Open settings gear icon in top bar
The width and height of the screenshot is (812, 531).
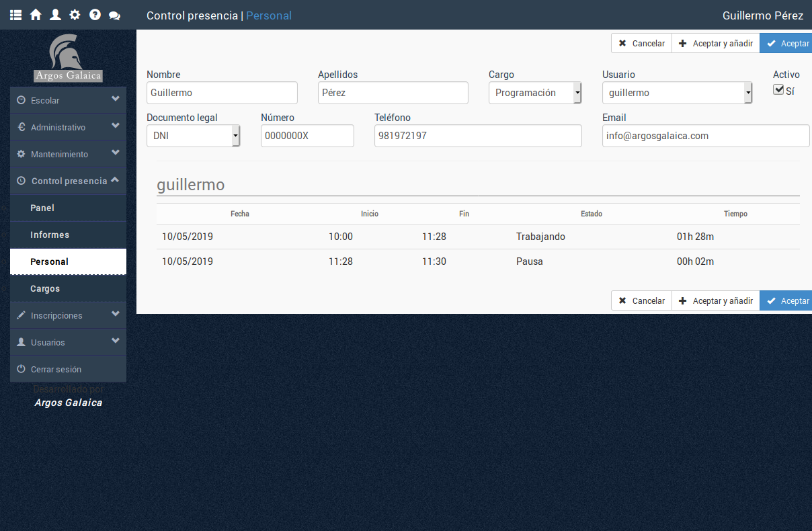coord(75,15)
